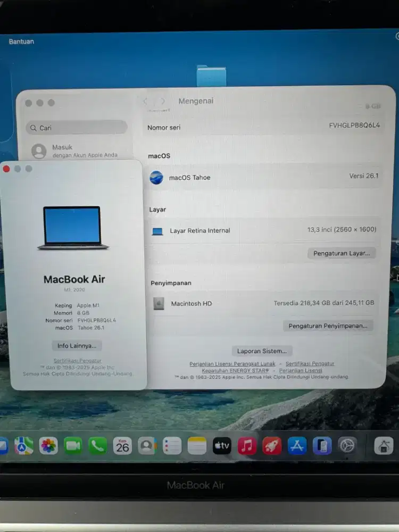Screen dimensions: 399x532
Task: Open Pengaturan Penyimpanan button
Action: click(328, 326)
